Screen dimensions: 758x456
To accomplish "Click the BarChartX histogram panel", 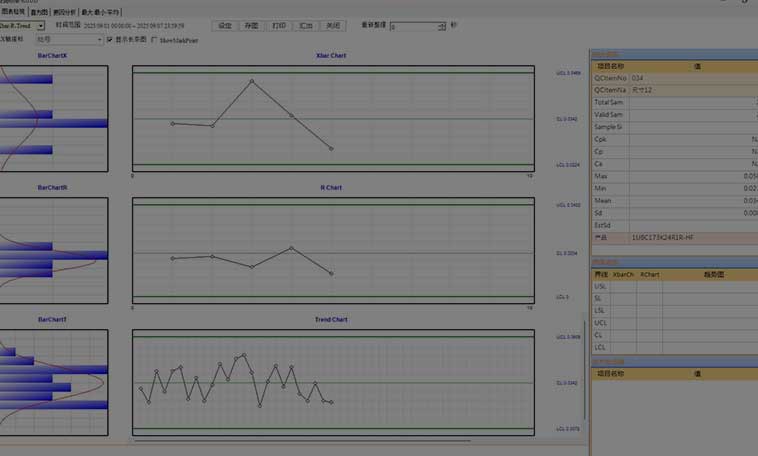I will [x=52, y=120].
